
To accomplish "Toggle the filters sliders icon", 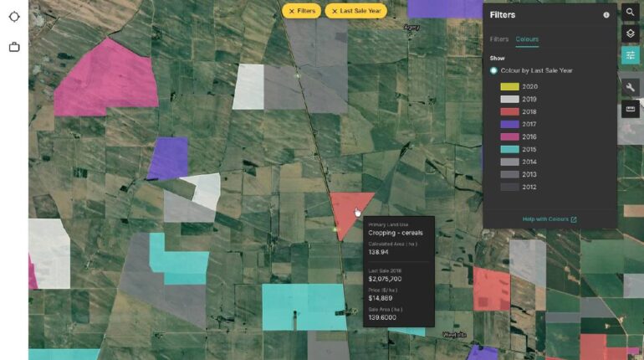I will [630, 55].
